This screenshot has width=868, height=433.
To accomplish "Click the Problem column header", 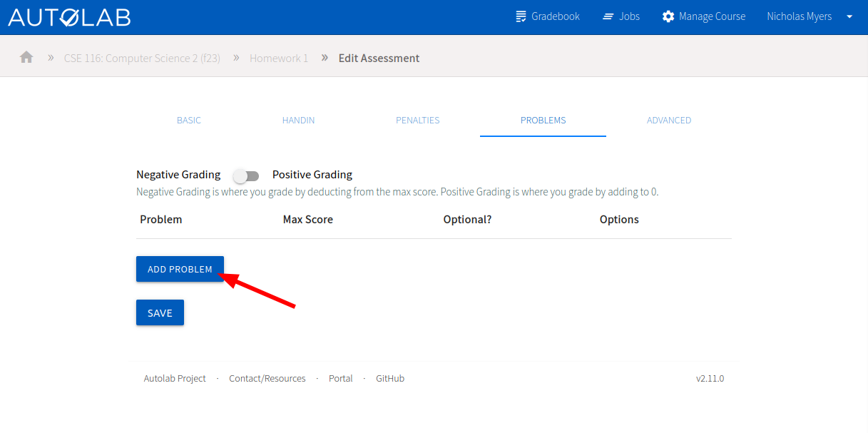I will click(161, 219).
